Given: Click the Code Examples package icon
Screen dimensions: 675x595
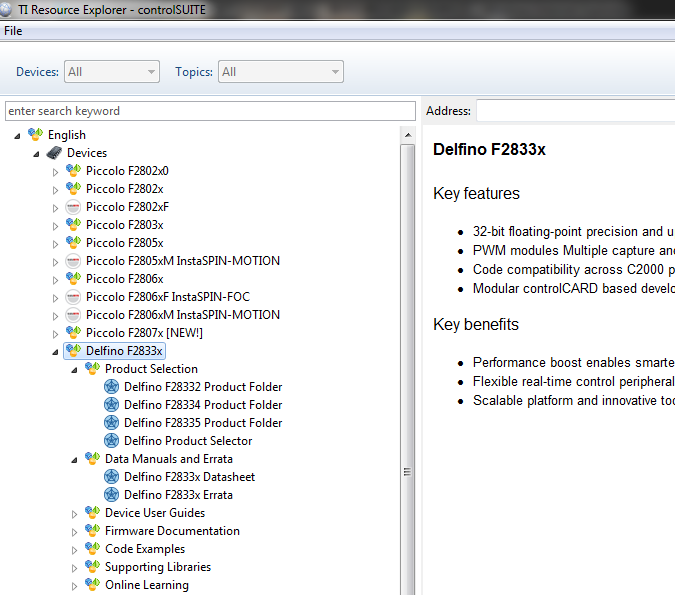Looking at the screenshot, I should [x=92, y=549].
